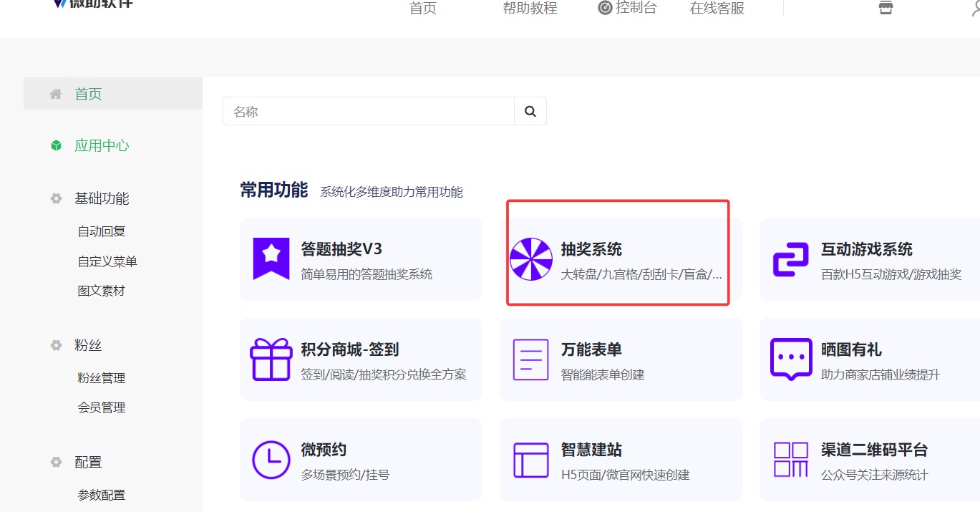
Task: Open 帮助教程 in the top navigation
Action: point(530,7)
